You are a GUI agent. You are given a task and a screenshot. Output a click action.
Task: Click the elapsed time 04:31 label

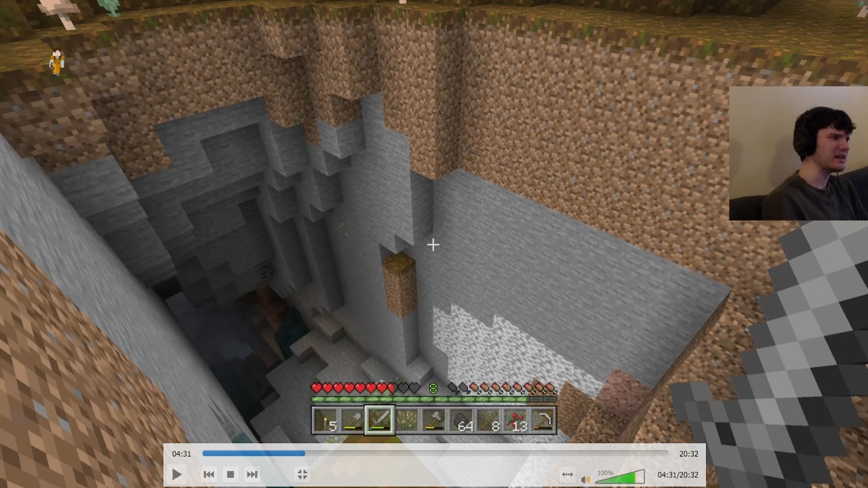pyautogui.click(x=181, y=453)
